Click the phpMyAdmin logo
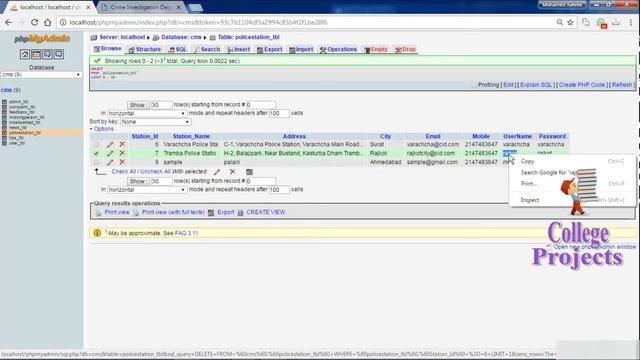Image resolution: width=640 pixels, height=360 pixels. (42, 39)
